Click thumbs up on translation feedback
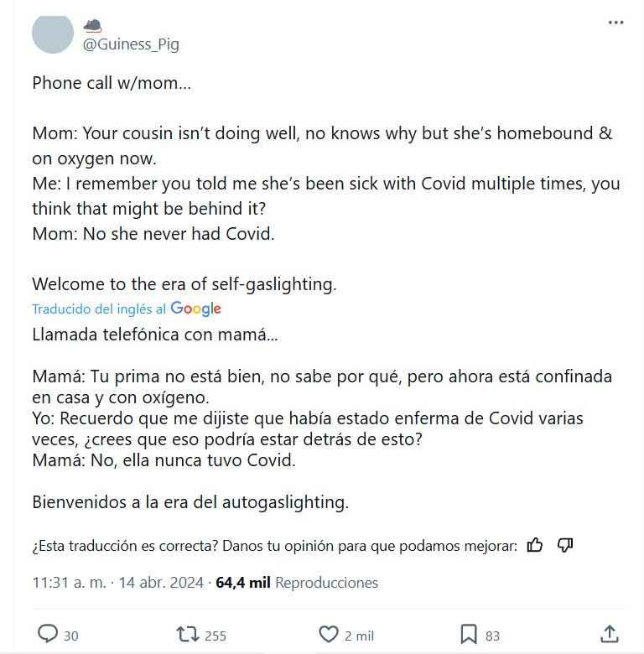 (535, 546)
